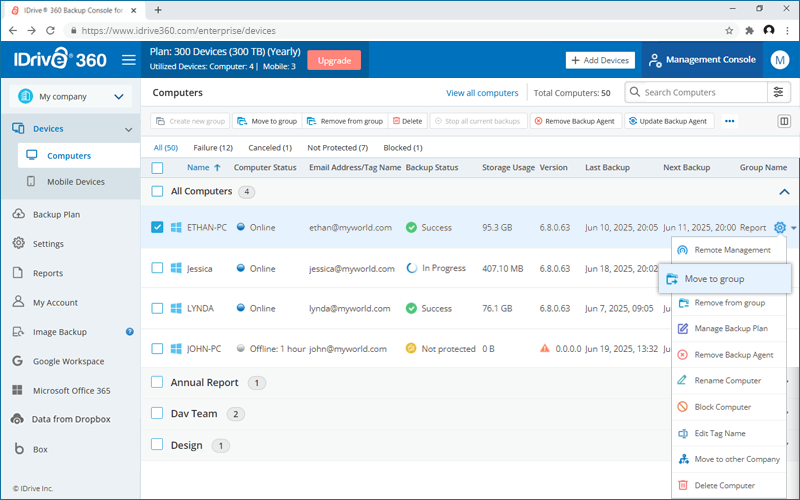
Task: Select Manage Backup Plan menu item
Action: (729, 328)
